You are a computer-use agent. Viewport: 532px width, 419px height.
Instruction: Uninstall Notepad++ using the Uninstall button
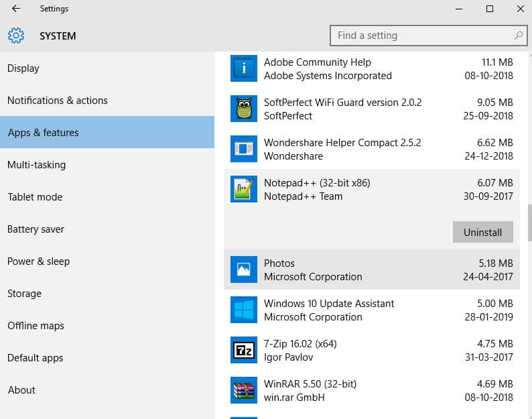point(482,232)
